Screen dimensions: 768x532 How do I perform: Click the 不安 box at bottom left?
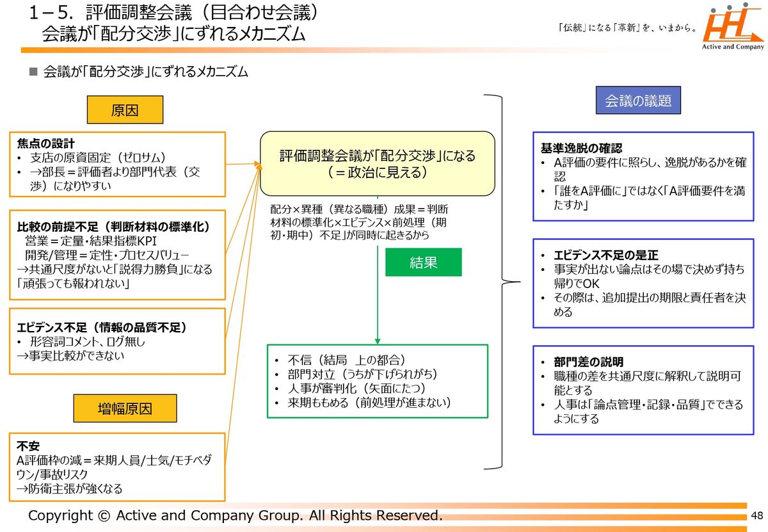click(118, 467)
